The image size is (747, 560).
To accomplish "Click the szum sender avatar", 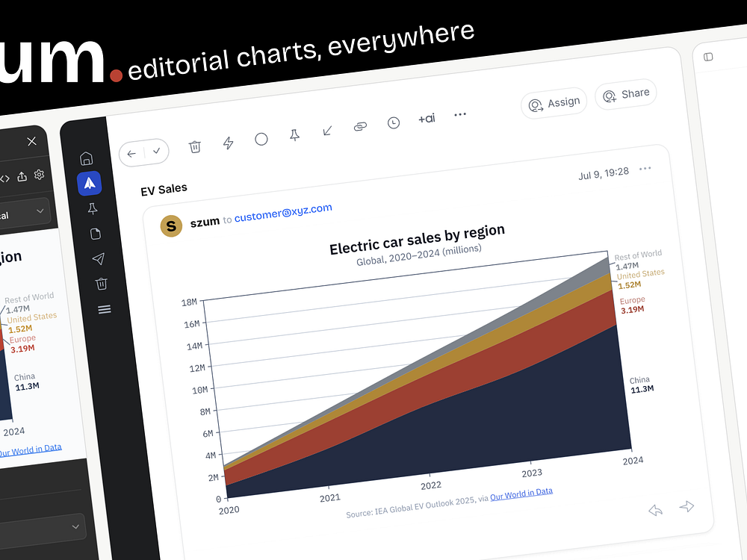I will (x=171, y=226).
